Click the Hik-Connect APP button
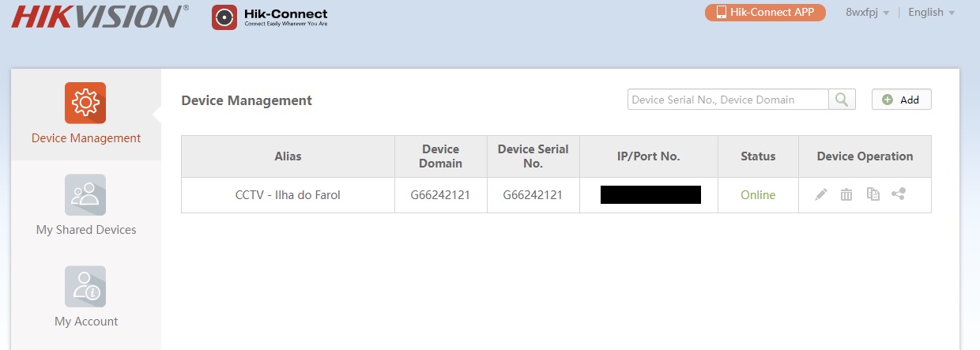This screenshot has height=350, width=980. pos(765,13)
